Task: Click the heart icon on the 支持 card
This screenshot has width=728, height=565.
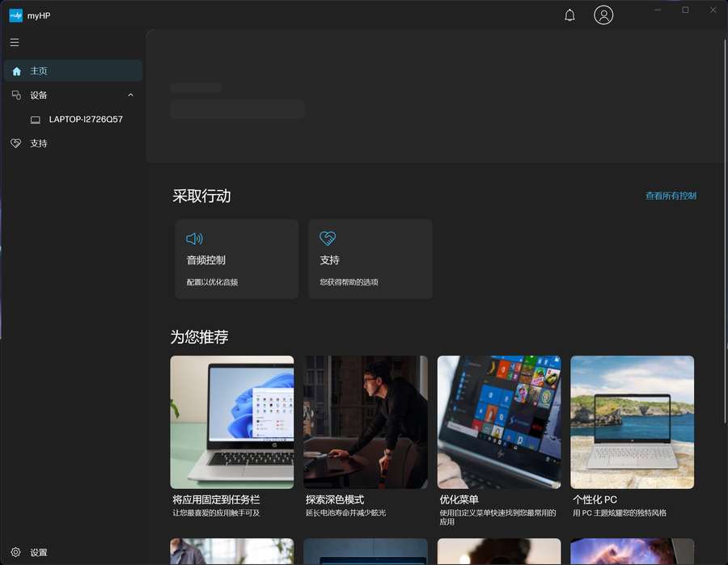Action: click(x=328, y=238)
